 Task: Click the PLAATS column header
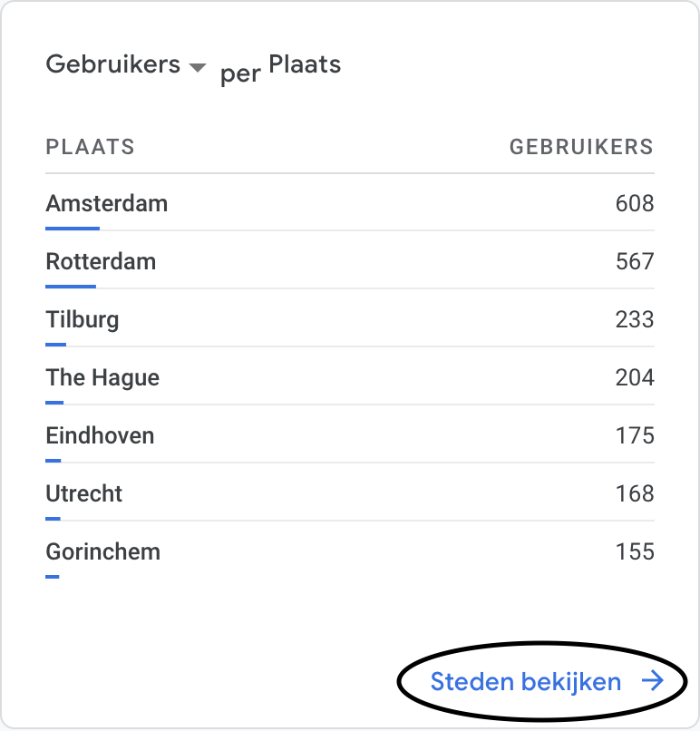(90, 147)
